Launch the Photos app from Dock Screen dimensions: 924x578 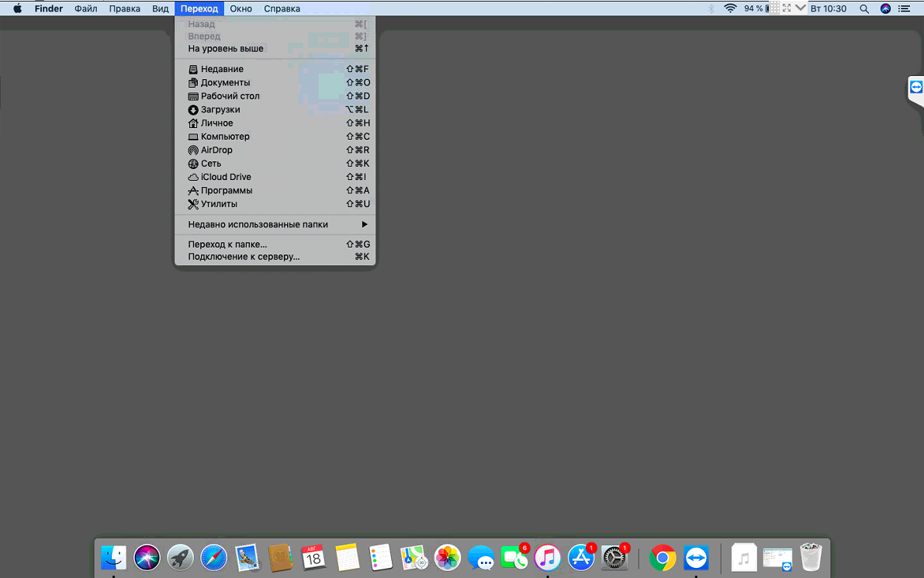click(448, 557)
